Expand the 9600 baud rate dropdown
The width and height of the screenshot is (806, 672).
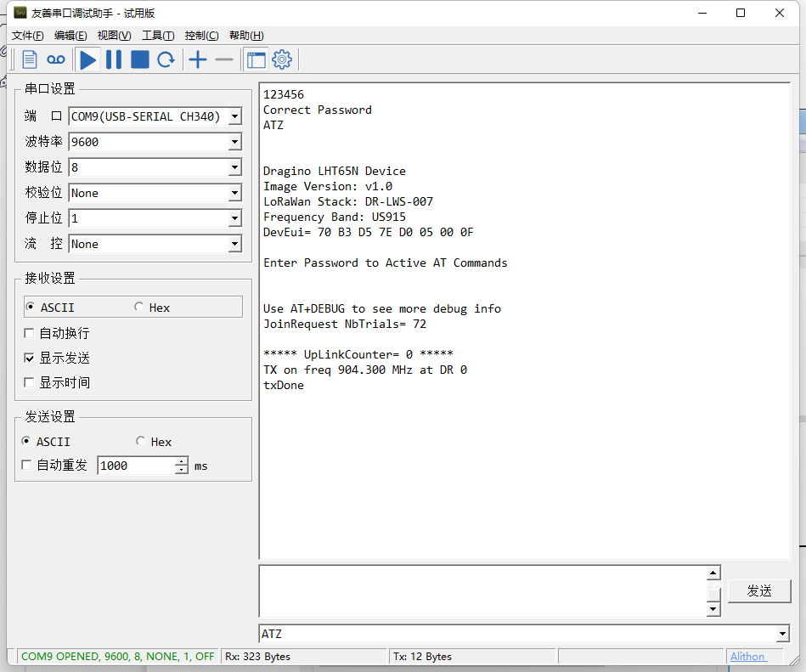pyautogui.click(x=235, y=142)
